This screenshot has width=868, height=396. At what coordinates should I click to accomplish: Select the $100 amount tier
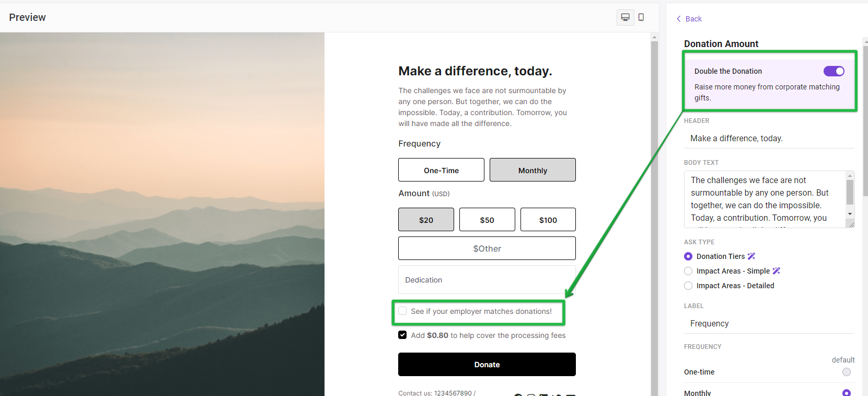(548, 220)
